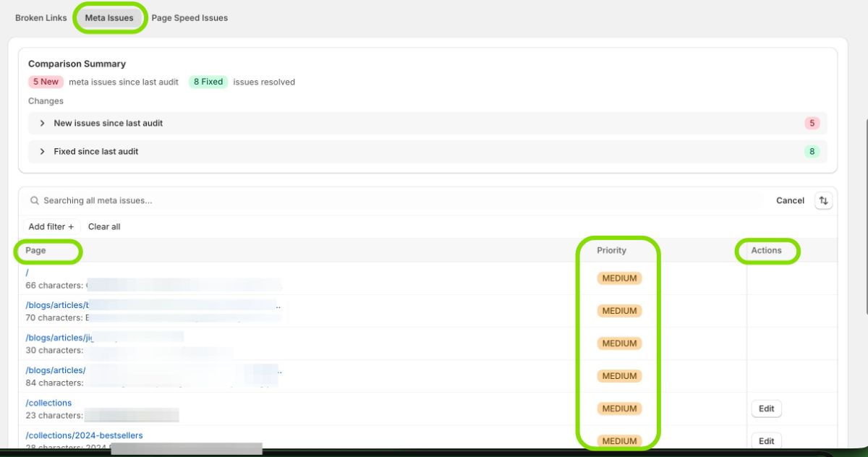Edit the /collections page meta

766,409
